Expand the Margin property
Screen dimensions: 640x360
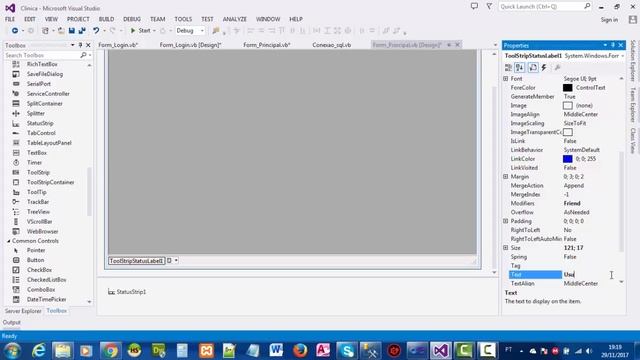(x=505, y=176)
